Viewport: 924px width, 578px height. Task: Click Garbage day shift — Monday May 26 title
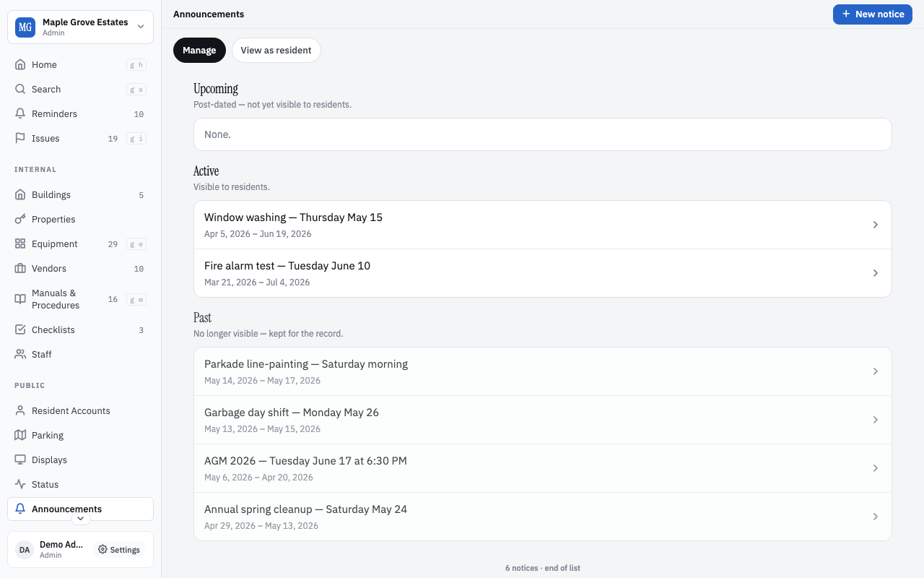click(292, 413)
